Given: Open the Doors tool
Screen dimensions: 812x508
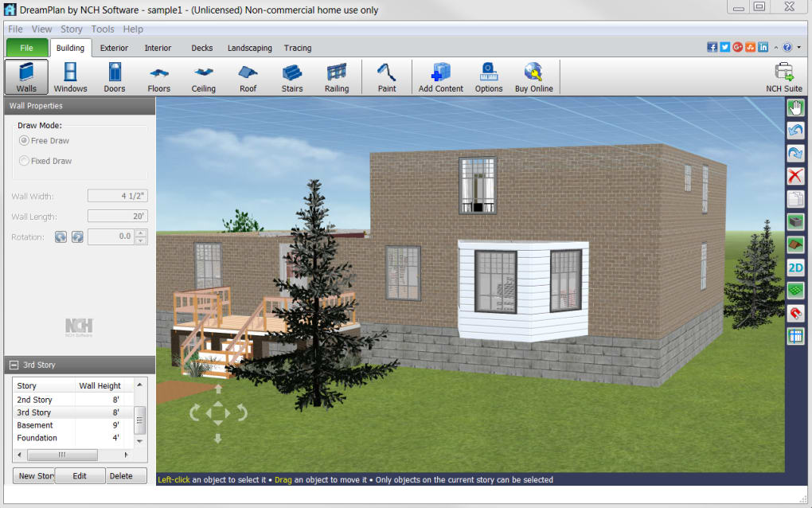Looking at the screenshot, I should 115,77.
